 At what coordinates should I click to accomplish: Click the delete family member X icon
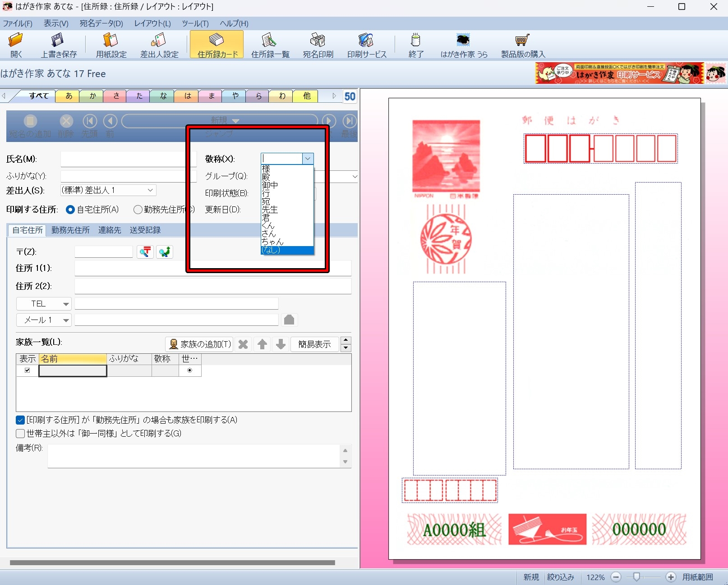[x=243, y=344]
